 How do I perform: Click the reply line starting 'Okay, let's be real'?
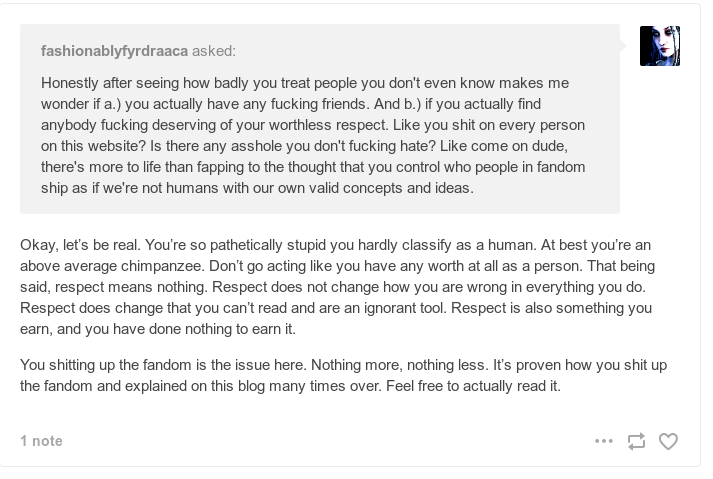pos(336,245)
